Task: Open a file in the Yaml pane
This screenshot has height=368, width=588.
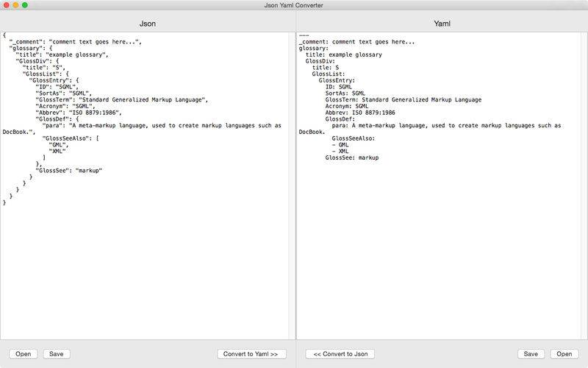Action: (564, 354)
